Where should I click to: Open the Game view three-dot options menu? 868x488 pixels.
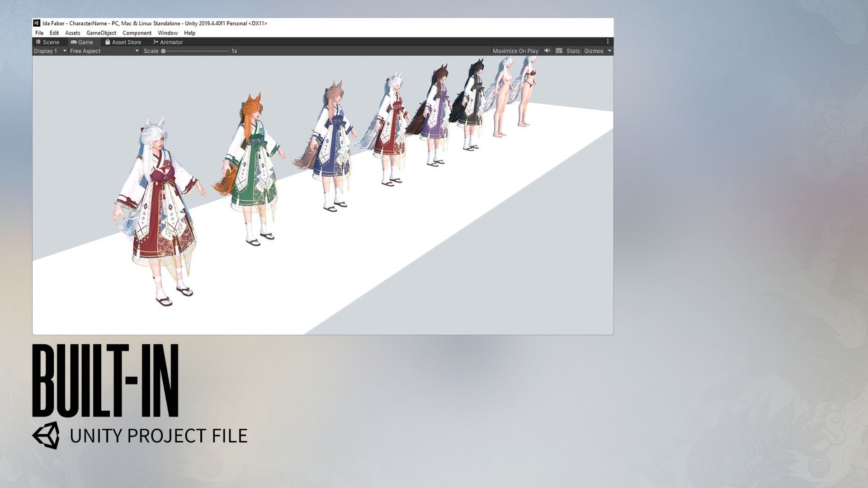click(x=608, y=42)
